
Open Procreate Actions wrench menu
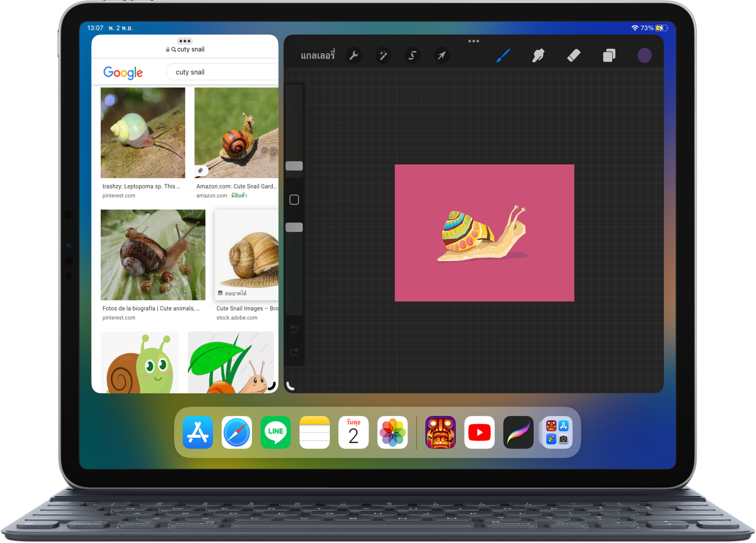coord(354,55)
